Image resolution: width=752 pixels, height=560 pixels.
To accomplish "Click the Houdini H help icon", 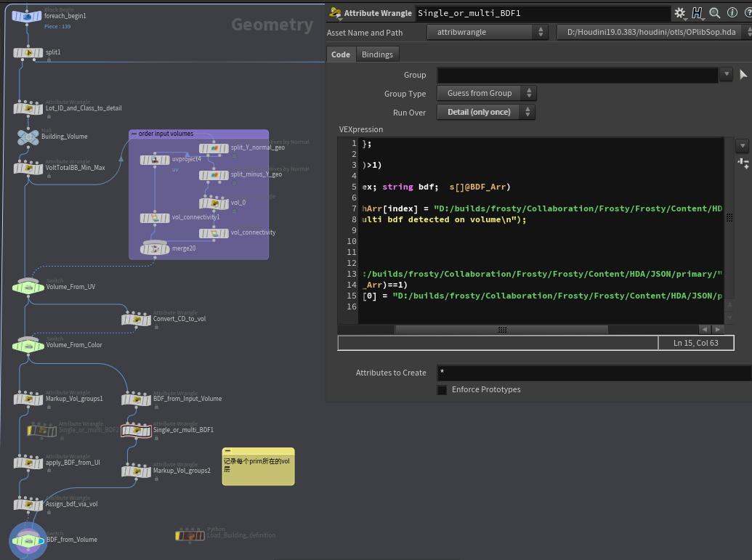I will tap(698, 13).
